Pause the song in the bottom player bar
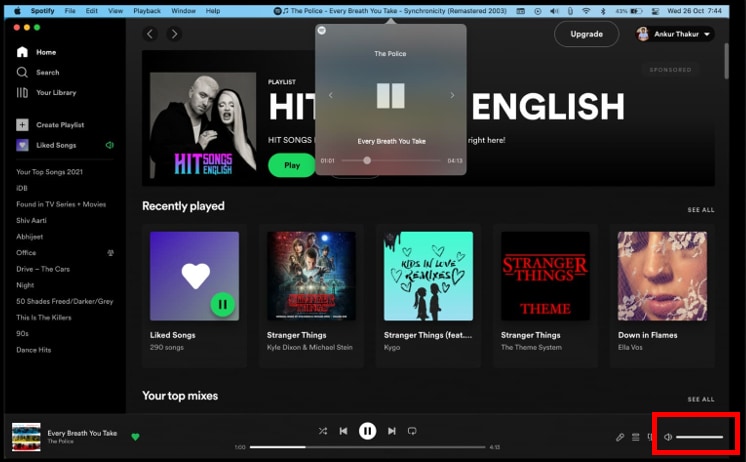The width and height of the screenshot is (746, 462). (367, 431)
